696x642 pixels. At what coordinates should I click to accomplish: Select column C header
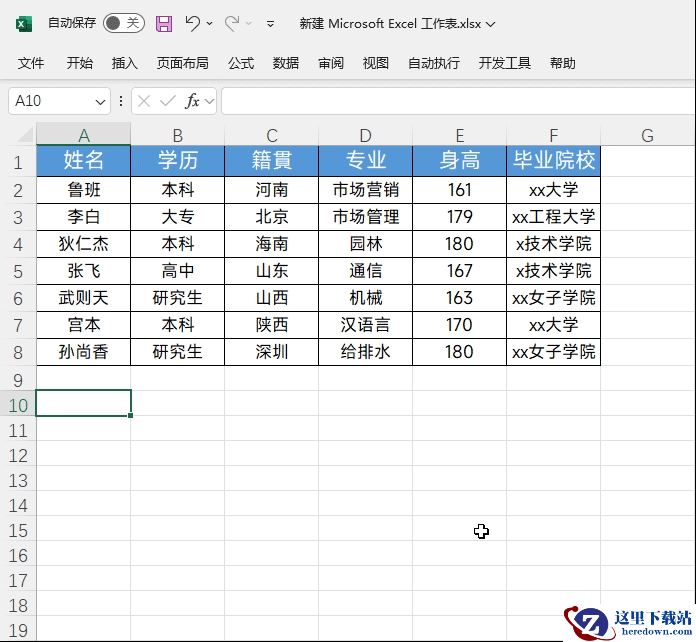272,135
